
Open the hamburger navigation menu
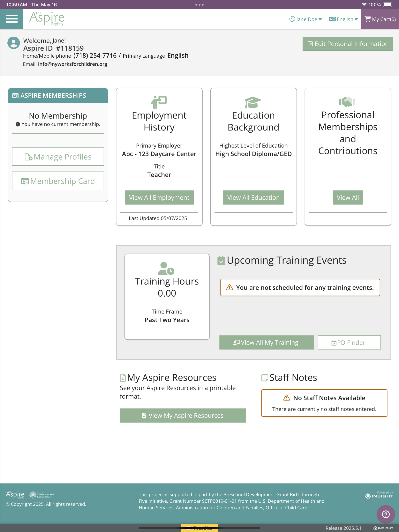tap(11, 19)
